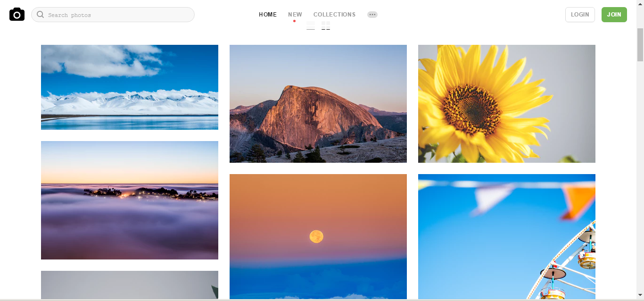This screenshot has height=301, width=644.
Task: Open the Ferris wheel photo
Action: pos(507,236)
